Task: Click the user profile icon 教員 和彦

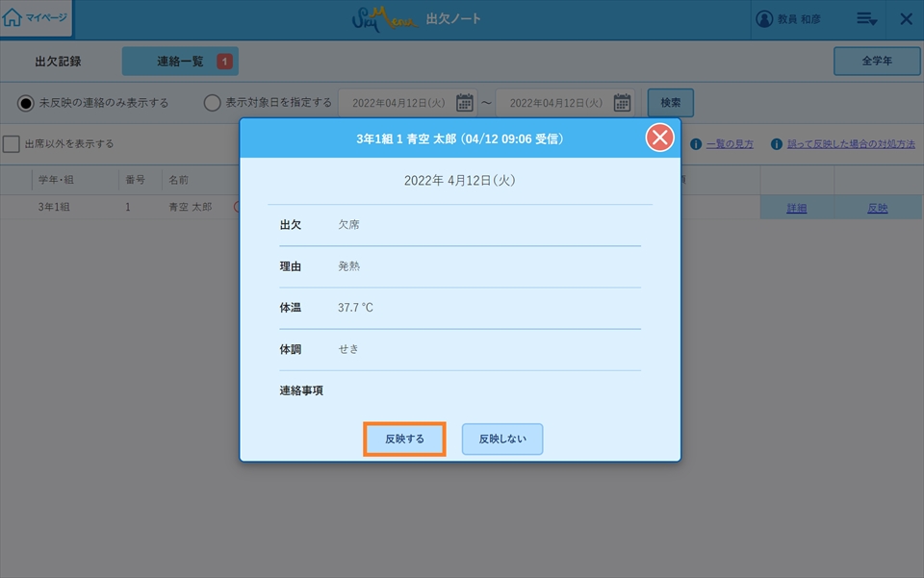Action: pyautogui.click(x=765, y=19)
